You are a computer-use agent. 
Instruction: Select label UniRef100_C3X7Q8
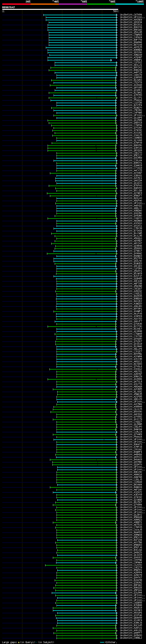[131, 337]
